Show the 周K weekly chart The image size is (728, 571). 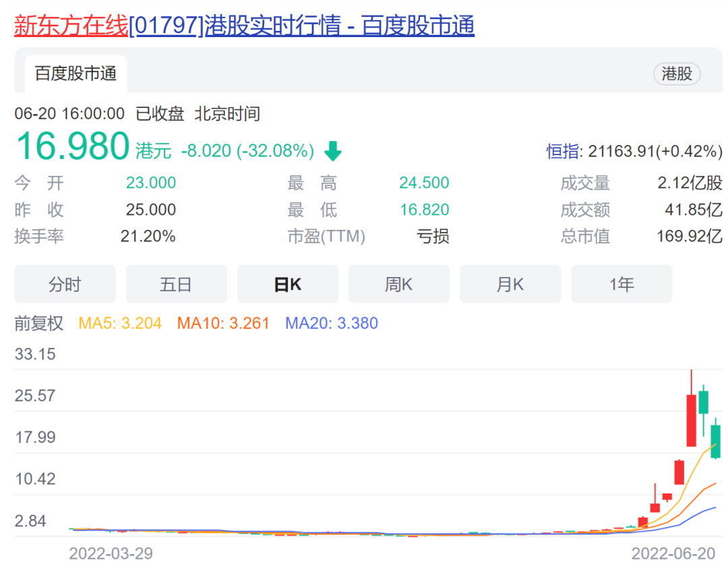click(x=398, y=284)
